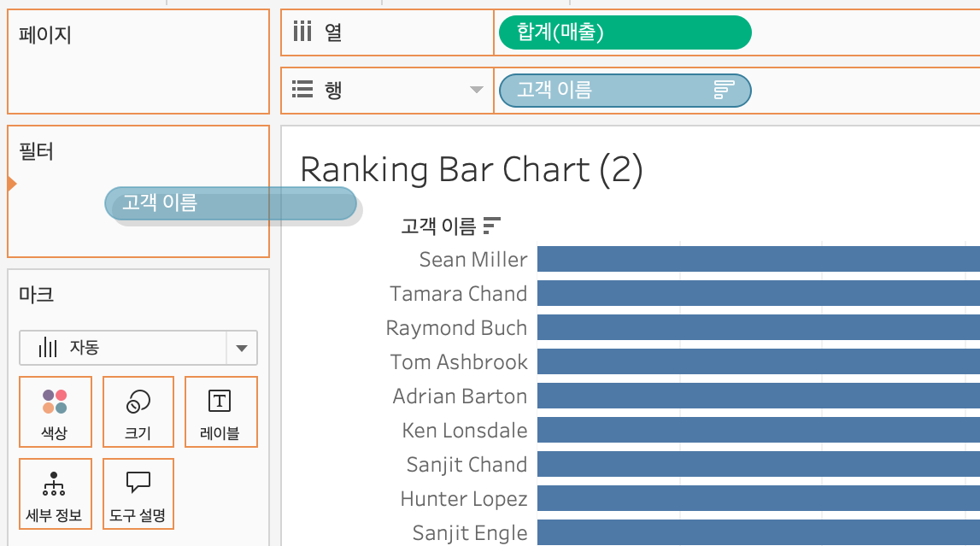This screenshot has height=546, width=980.
Task: Select the Sean Miller row label
Action: pyautogui.click(x=473, y=259)
